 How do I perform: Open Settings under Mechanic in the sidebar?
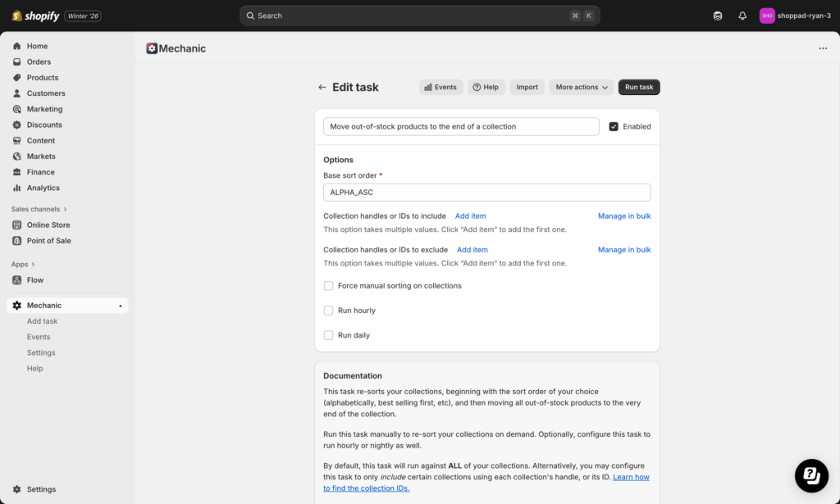click(41, 352)
